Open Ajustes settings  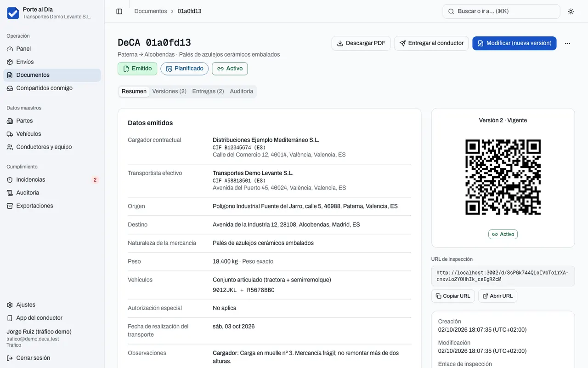tap(52, 305)
